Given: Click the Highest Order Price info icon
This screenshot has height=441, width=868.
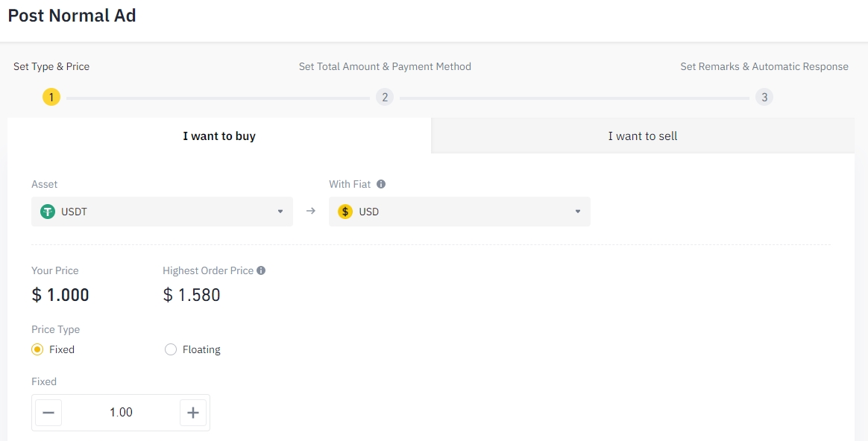Looking at the screenshot, I should pyautogui.click(x=261, y=270).
